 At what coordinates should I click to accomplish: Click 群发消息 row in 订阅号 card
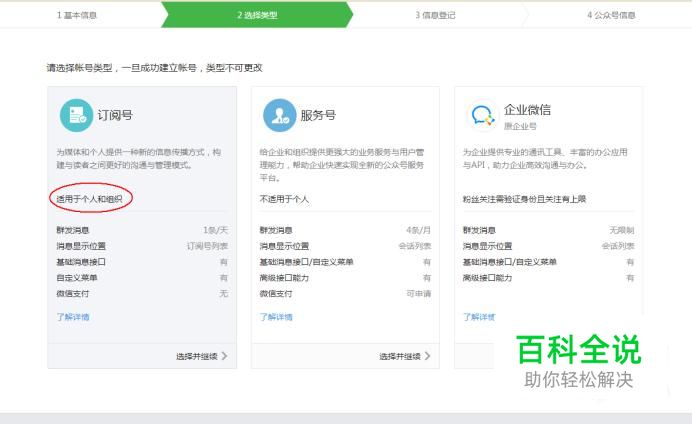pos(142,230)
